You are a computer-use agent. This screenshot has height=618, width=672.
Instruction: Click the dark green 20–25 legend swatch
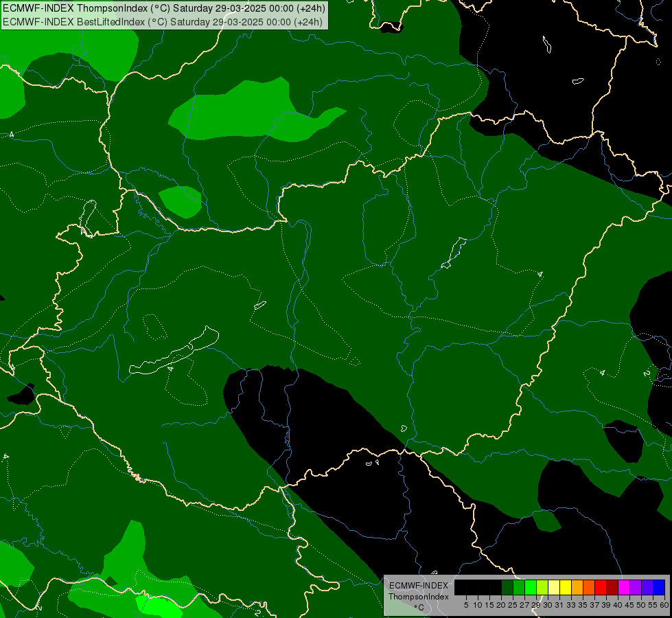point(507,587)
